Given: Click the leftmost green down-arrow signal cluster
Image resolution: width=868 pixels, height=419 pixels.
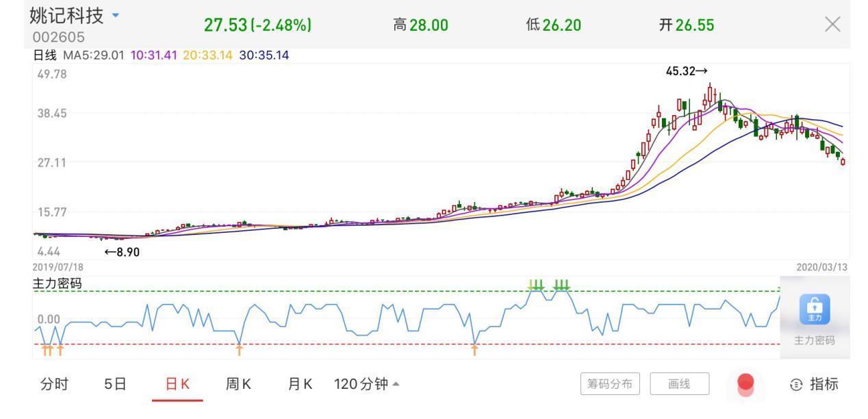Looking at the screenshot, I should coord(537,284).
